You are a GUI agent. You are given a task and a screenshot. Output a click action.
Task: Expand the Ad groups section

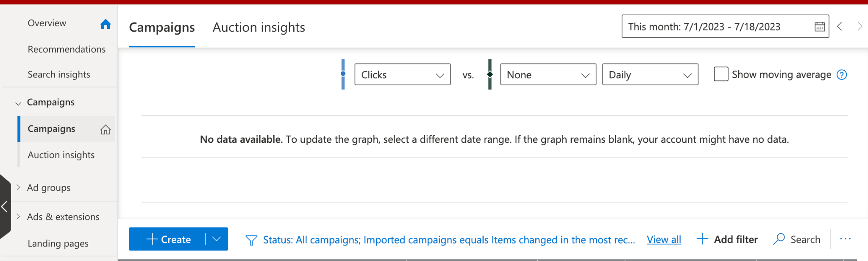pyautogui.click(x=18, y=187)
